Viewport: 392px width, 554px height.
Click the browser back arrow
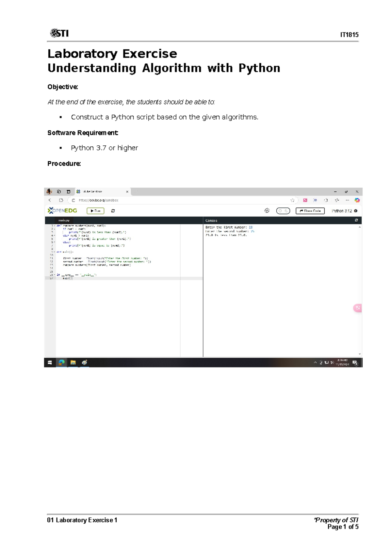50,200
